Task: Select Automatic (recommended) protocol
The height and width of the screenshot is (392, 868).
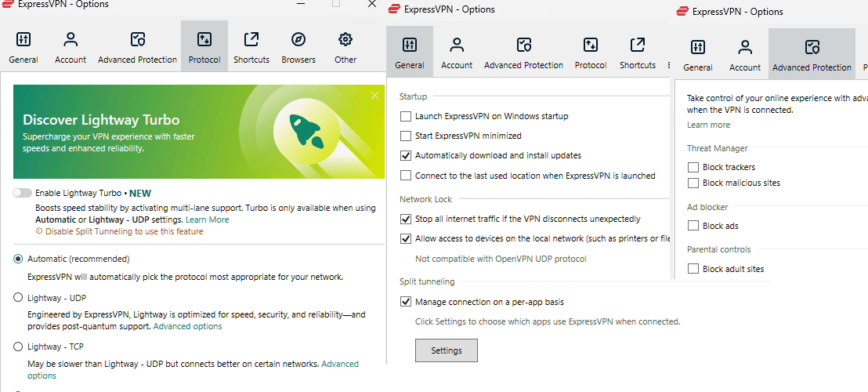Action: 18,259
